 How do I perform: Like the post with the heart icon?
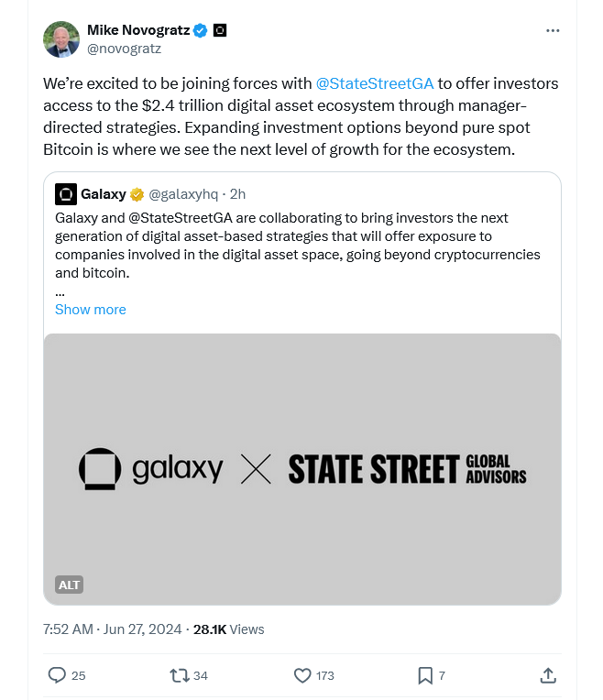[302, 675]
